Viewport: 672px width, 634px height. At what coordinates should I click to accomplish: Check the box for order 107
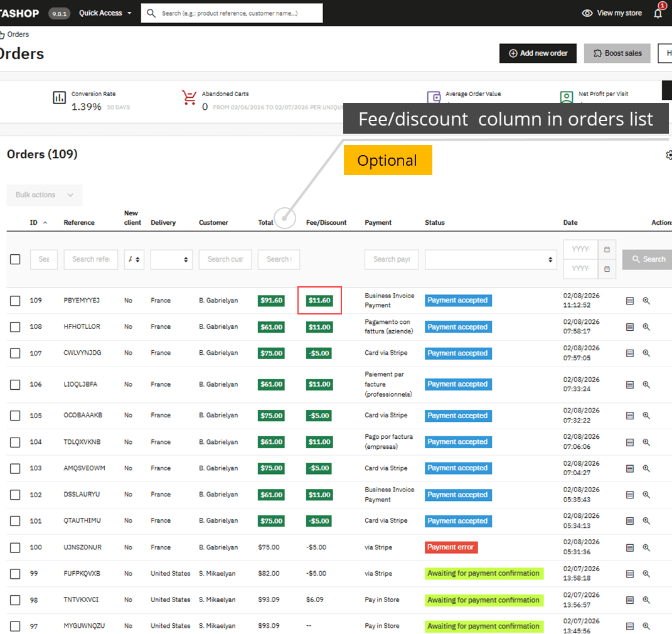pos(15,353)
